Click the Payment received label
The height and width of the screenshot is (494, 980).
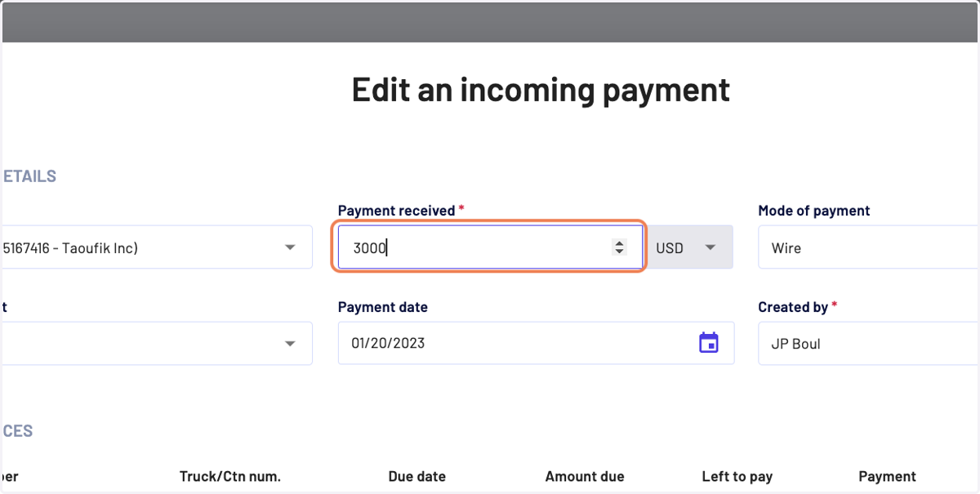pyautogui.click(x=396, y=211)
